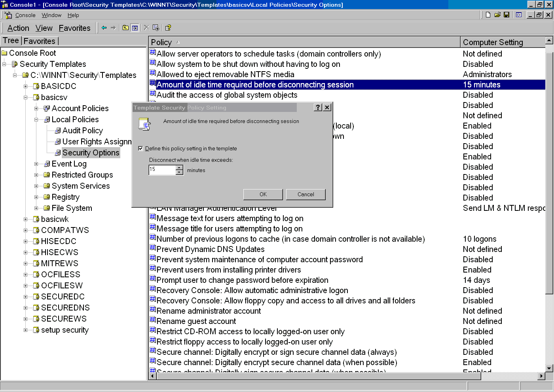The width and height of the screenshot is (554, 392).
Task: Select 'Rename administrator account' policy row
Action: pyautogui.click(x=209, y=311)
